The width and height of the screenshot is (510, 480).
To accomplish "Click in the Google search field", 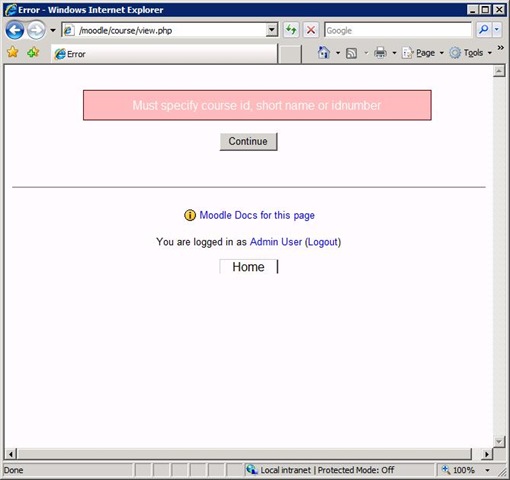I will 398,30.
